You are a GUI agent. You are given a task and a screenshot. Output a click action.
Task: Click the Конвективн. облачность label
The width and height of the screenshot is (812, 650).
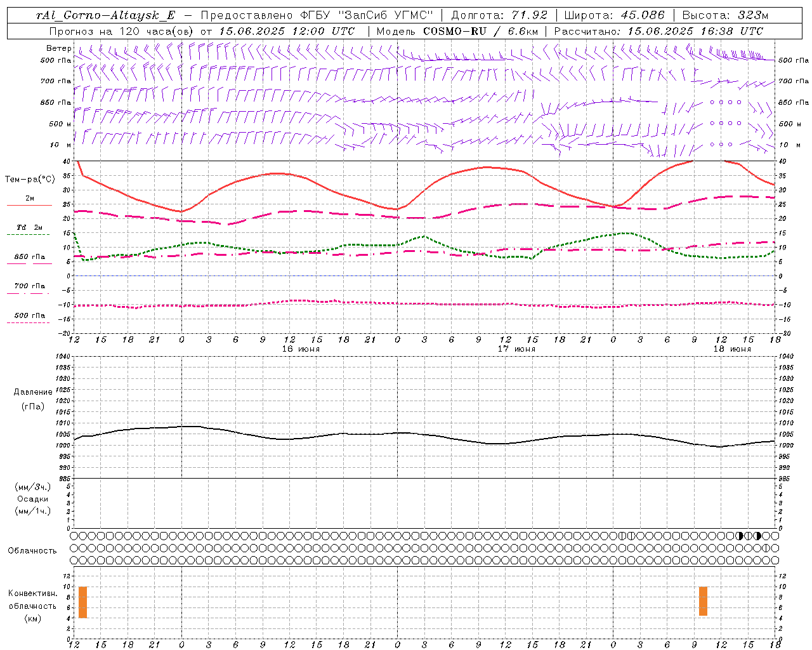32,600
